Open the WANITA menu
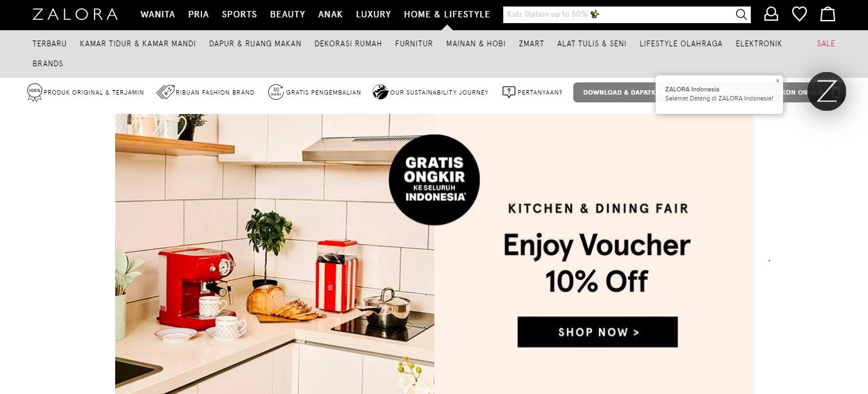The width and height of the screenshot is (868, 394). [158, 14]
